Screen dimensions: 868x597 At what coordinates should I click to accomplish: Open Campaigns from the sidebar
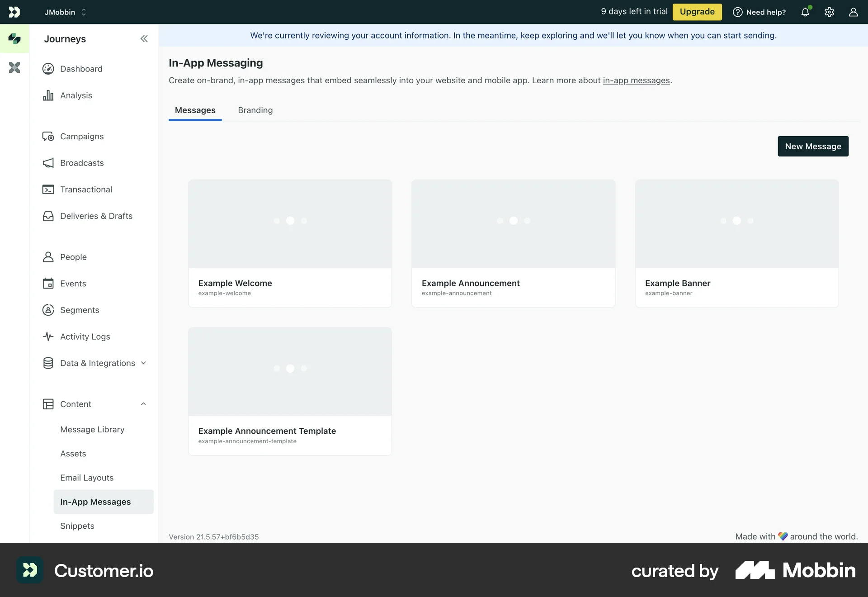(x=82, y=136)
